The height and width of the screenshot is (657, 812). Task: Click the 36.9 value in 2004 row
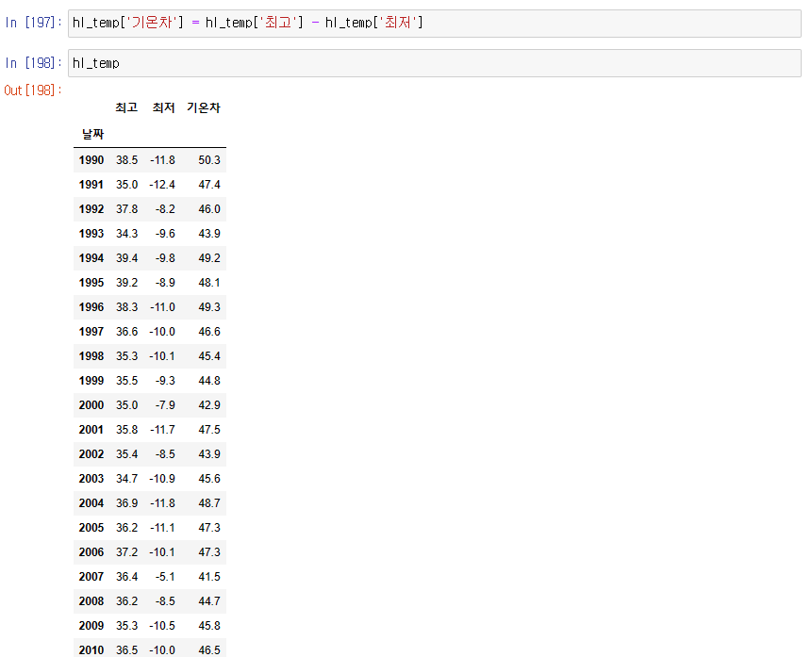(127, 503)
